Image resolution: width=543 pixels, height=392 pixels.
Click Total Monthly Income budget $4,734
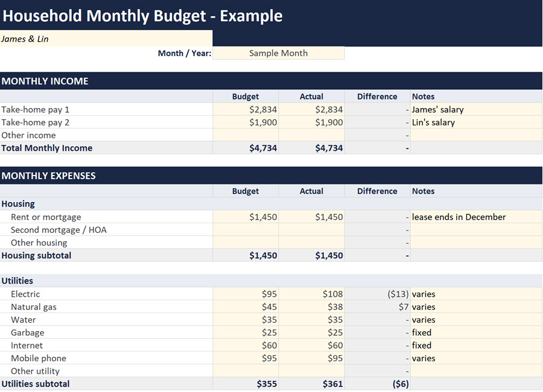coord(246,148)
